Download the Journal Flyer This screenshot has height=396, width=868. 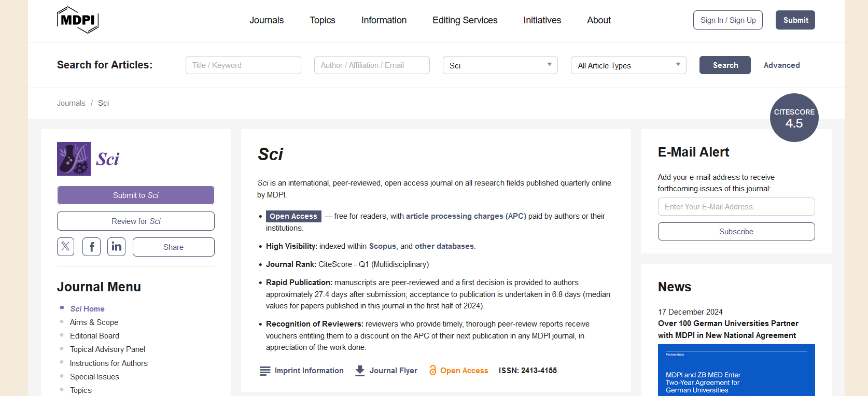coord(359,371)
